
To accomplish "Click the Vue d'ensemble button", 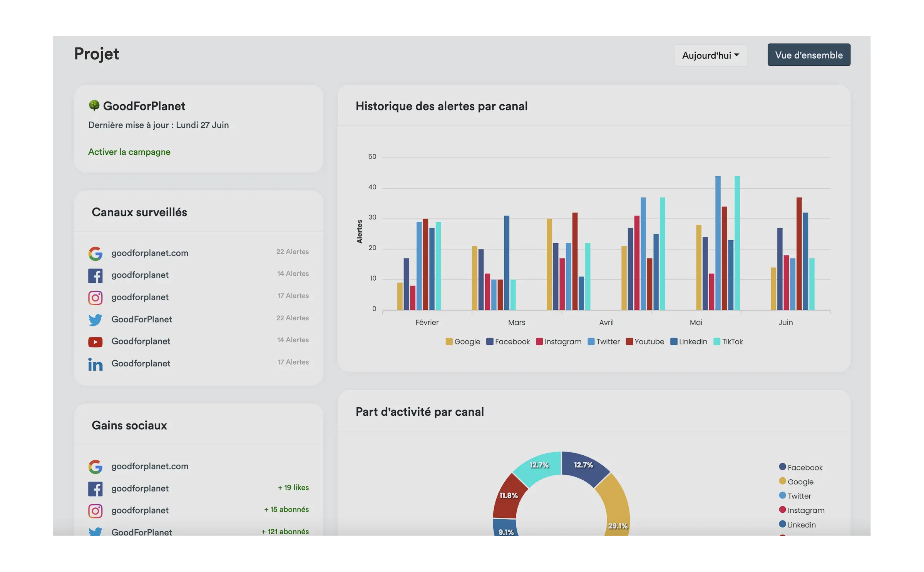I will [808, 55].
